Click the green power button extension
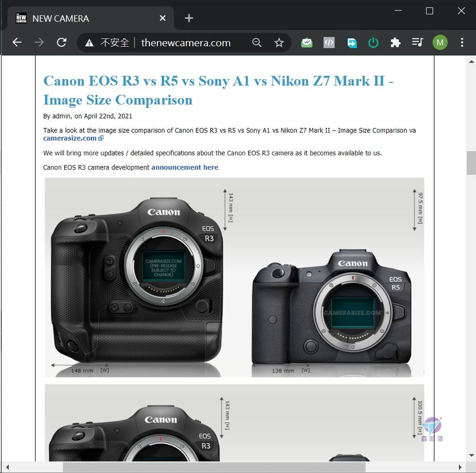This screenshot has height=473, width=476. coord(373,42)
